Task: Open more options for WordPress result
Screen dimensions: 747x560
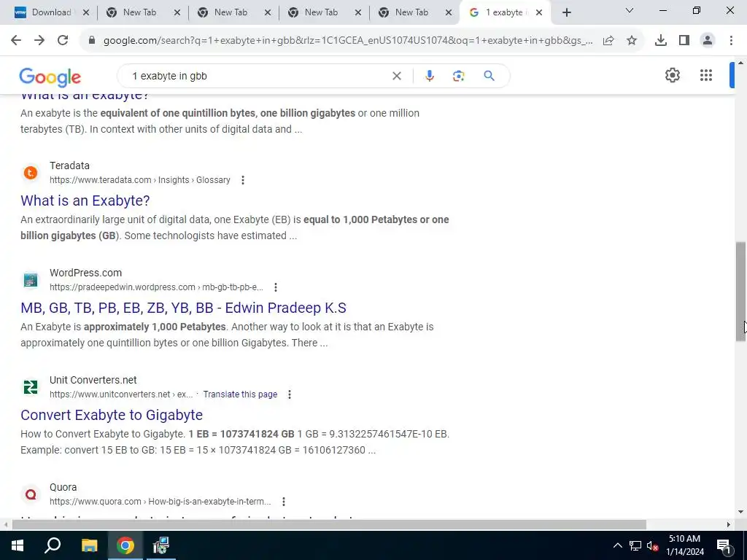Action: click(276, 287)
